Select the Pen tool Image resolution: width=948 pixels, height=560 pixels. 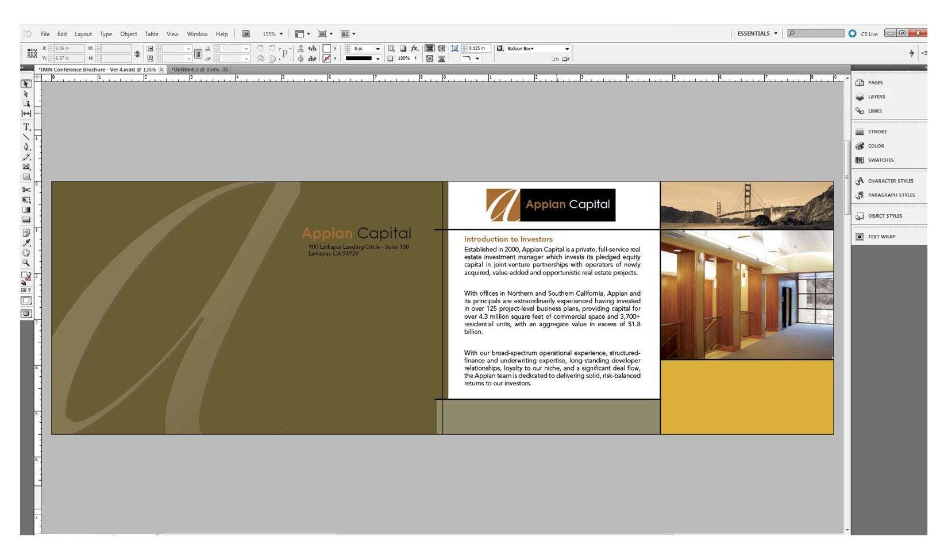tap(26, 147)
